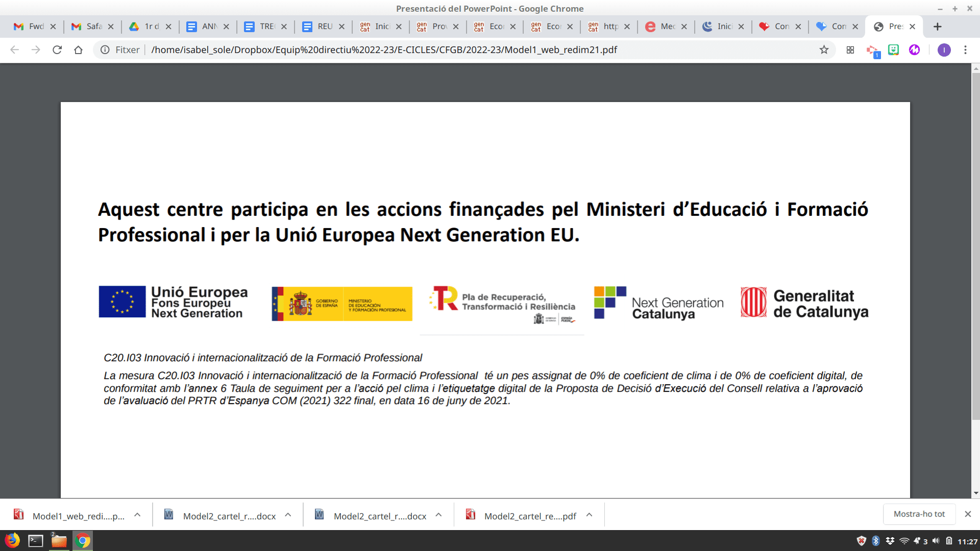This screenshot has height=551, width=980.
Task: Click the vertical scrollbar down arrow
Action: pos(975,493)
